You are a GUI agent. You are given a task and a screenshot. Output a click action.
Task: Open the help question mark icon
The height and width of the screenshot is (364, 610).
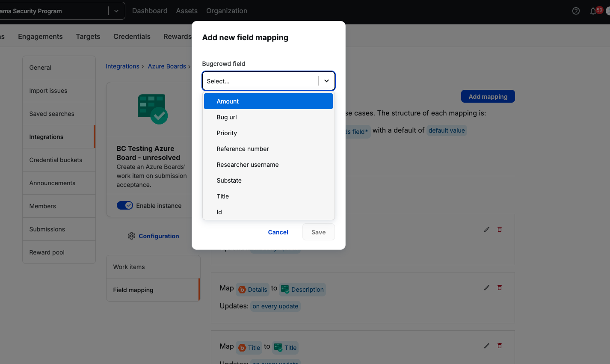tap(576, 11)
